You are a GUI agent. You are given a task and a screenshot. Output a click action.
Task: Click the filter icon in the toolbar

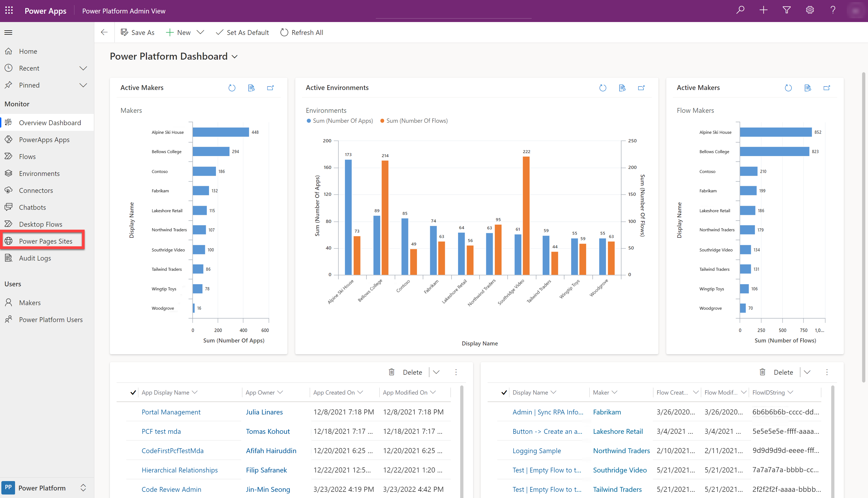click(x=787, y=11)
